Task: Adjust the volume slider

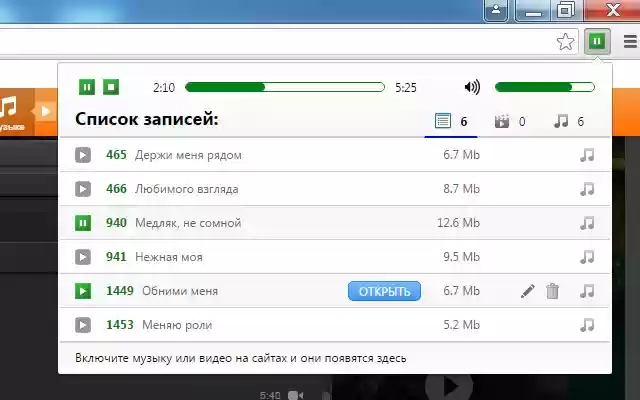Action: click(x=544, y=87)
